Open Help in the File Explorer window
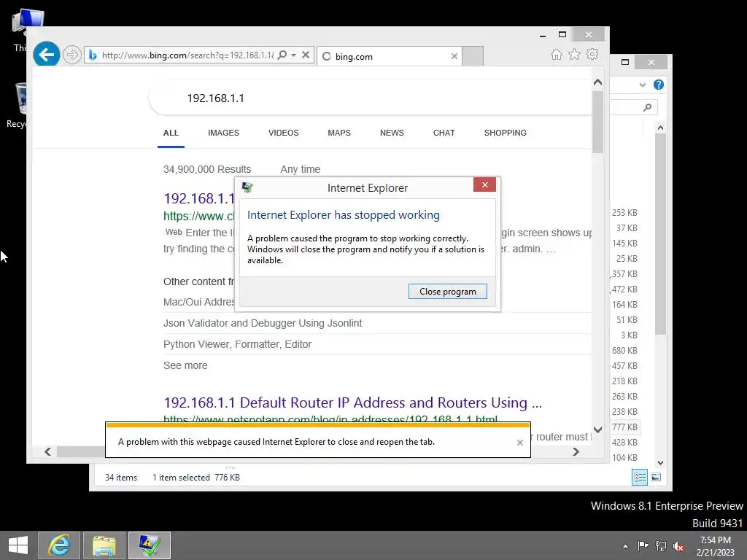 659,85
